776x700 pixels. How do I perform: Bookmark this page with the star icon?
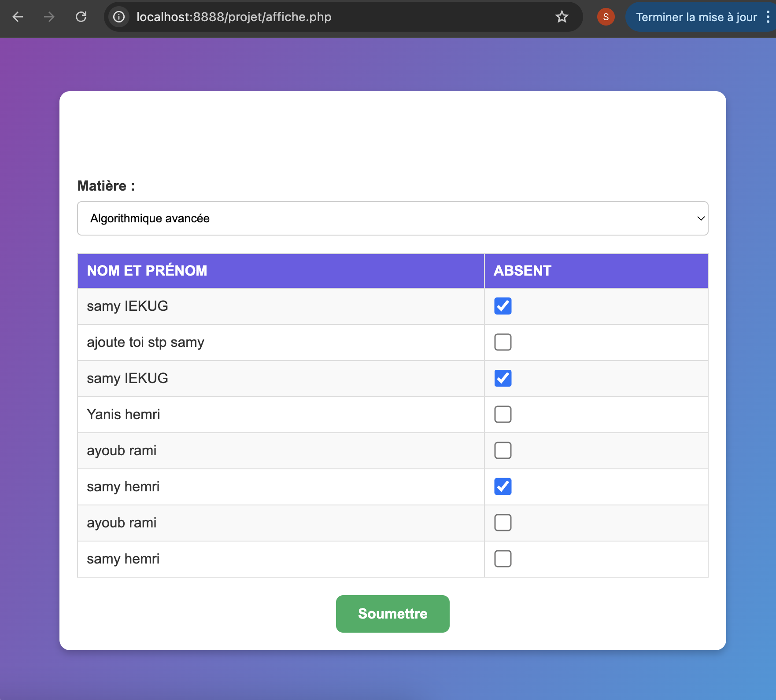click(x=562, y=17)
